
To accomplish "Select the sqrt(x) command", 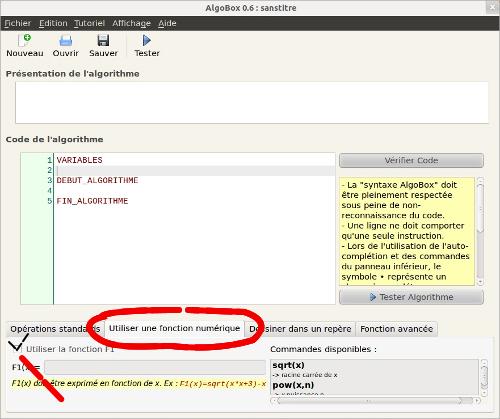I will 288,365.
